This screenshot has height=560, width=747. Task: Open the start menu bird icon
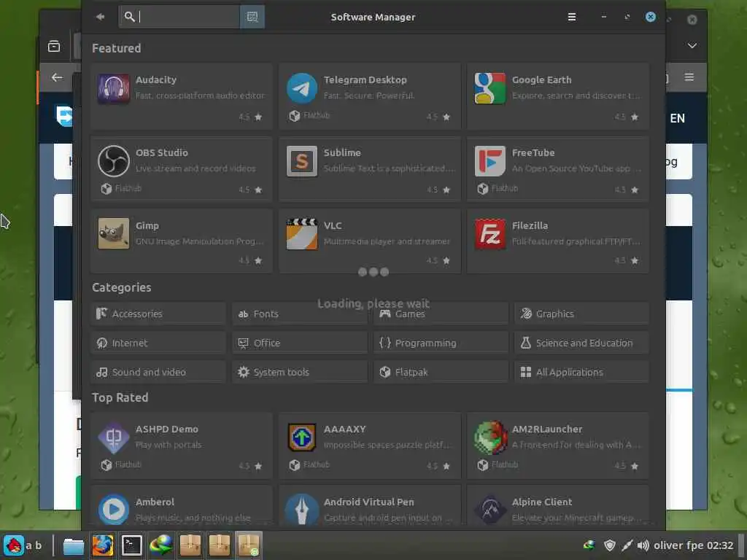pos(13,545)
